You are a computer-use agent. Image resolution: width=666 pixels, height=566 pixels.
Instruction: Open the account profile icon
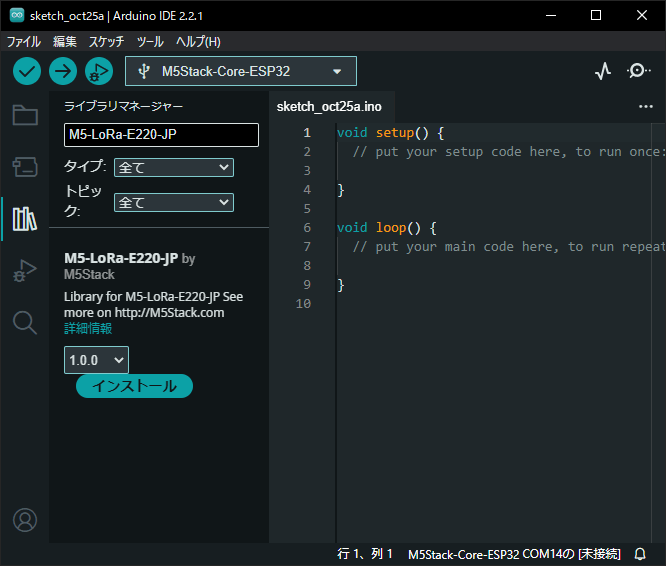(x=25, y=520)
